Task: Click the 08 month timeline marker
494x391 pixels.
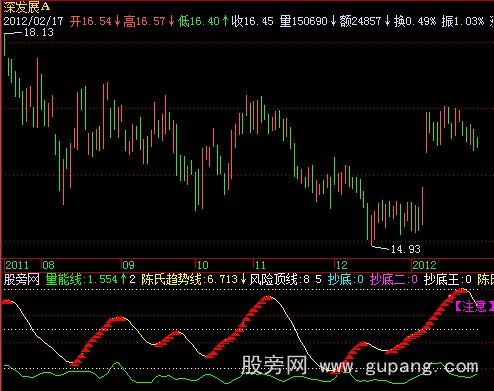Action: (x=48, y=265)
